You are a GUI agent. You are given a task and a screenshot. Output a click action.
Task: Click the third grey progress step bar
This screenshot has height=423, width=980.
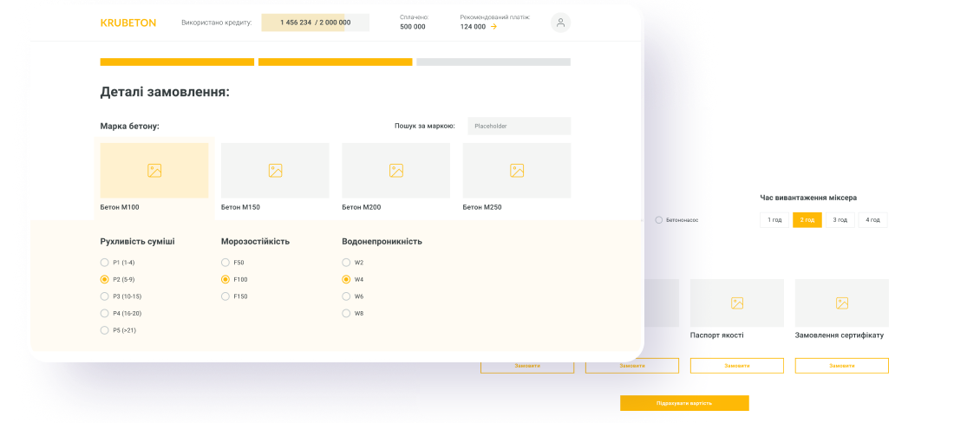pyautogui.click(x=493, y=62)
